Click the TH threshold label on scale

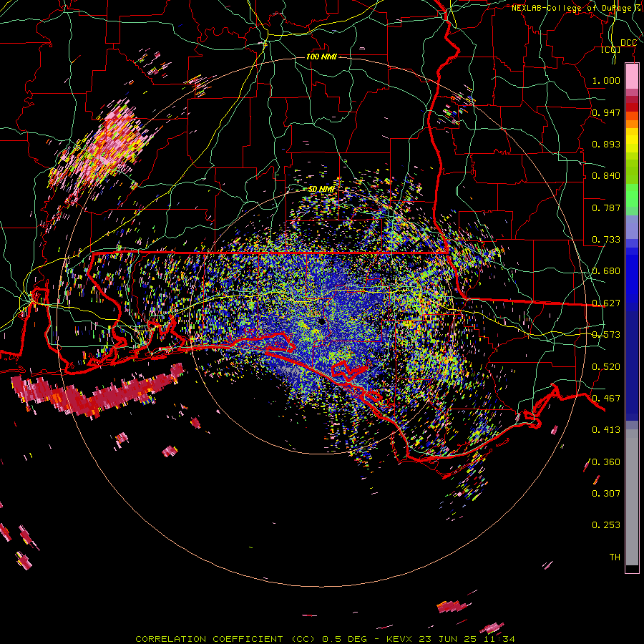click(615, 557)
